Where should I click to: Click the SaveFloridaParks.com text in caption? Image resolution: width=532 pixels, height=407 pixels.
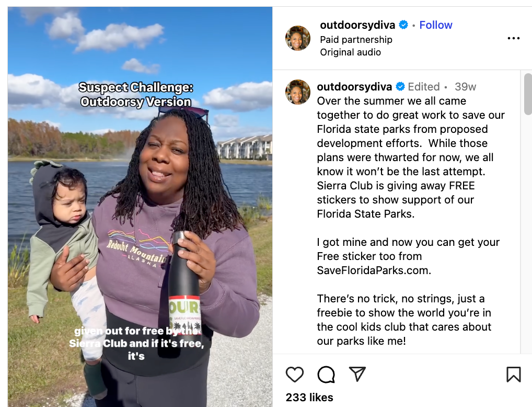click(374, 270)
